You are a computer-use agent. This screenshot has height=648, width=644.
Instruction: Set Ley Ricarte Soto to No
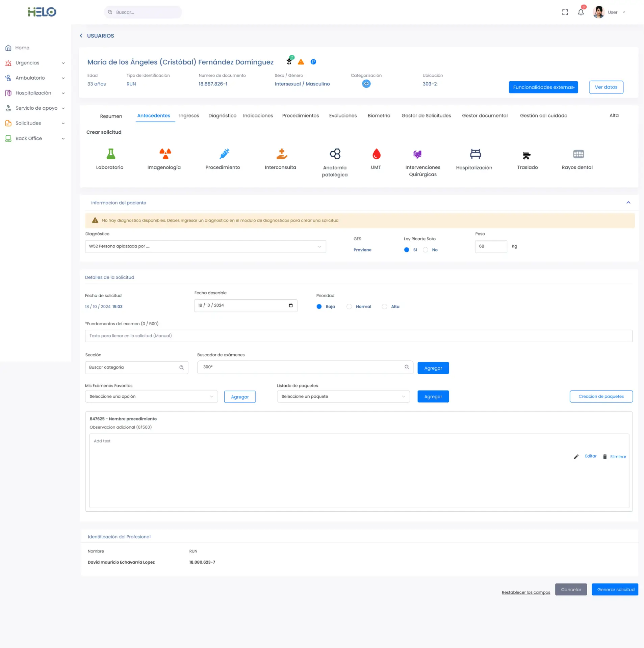(426, 250)
